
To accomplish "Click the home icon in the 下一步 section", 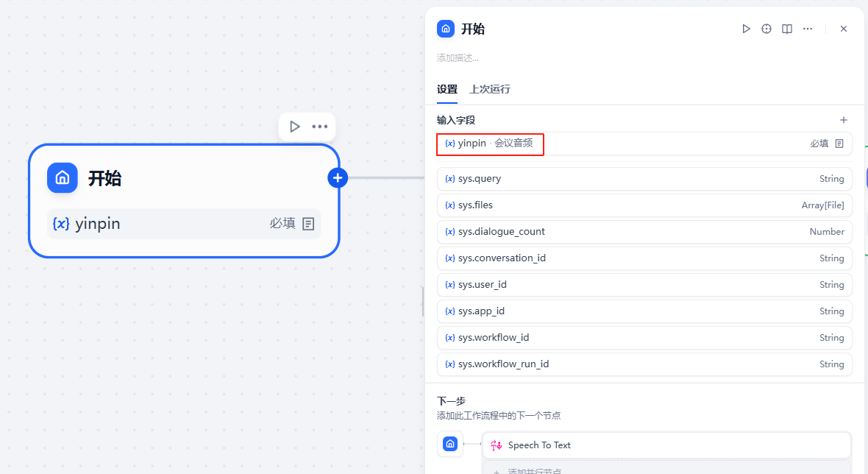I will 450,444.
